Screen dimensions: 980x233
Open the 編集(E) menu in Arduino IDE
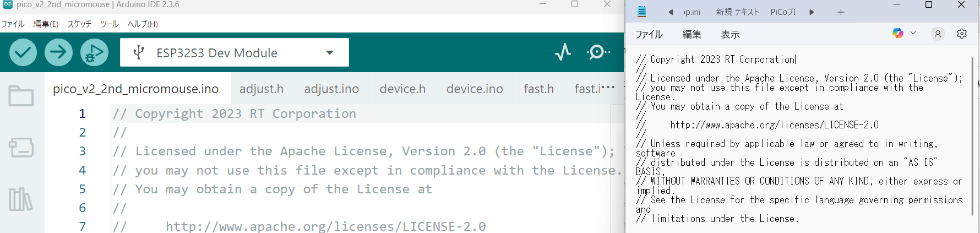point(46,24)
